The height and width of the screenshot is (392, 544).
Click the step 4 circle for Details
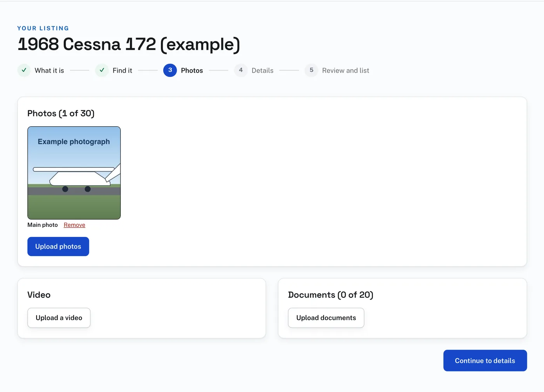[241, 70]
